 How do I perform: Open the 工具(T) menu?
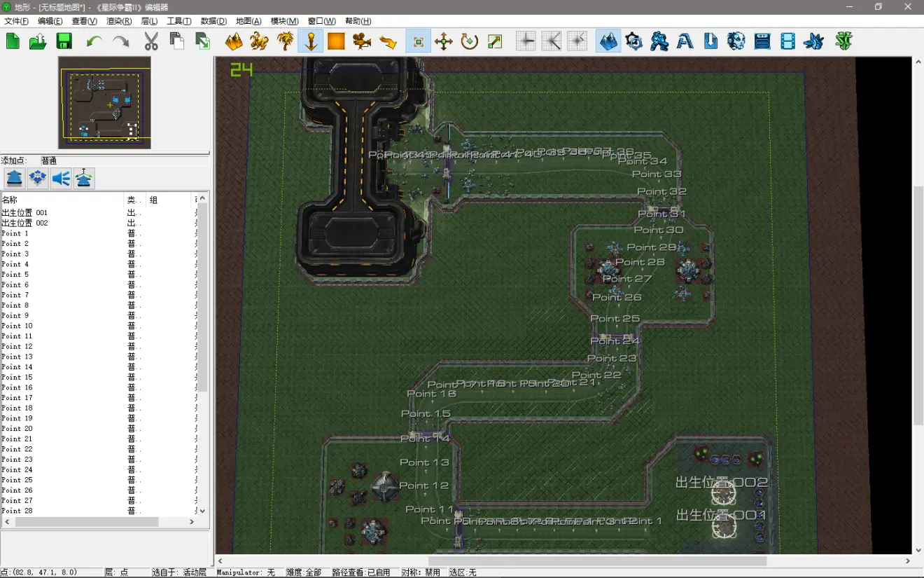(x=179, y=21)
